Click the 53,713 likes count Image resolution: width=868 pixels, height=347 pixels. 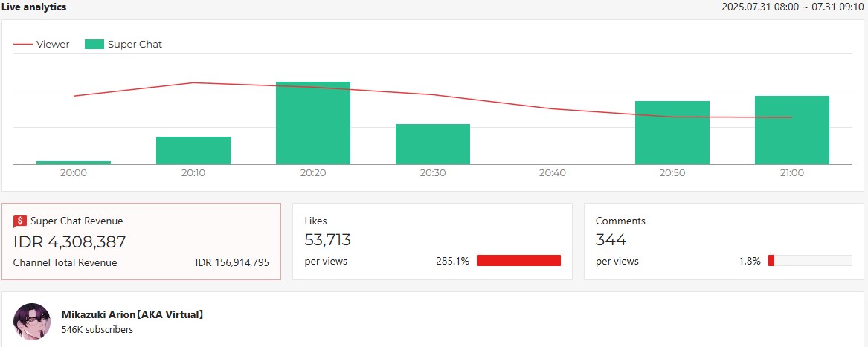point(328,240)
